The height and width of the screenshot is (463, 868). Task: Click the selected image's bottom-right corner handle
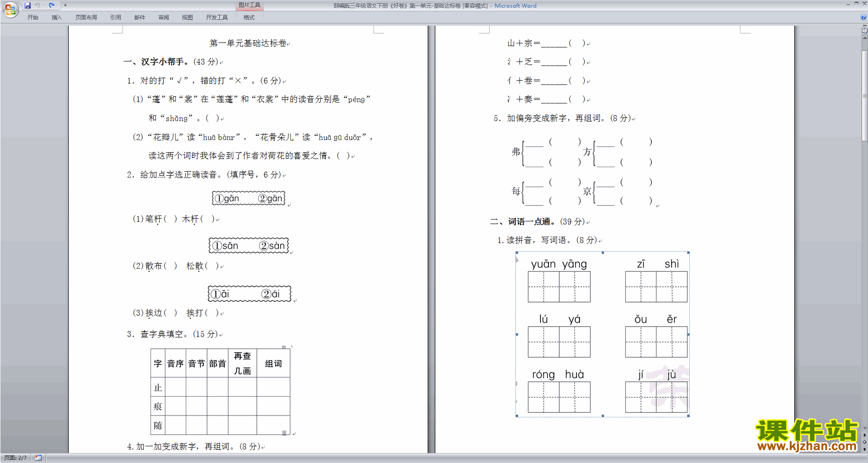coord(688,416)
